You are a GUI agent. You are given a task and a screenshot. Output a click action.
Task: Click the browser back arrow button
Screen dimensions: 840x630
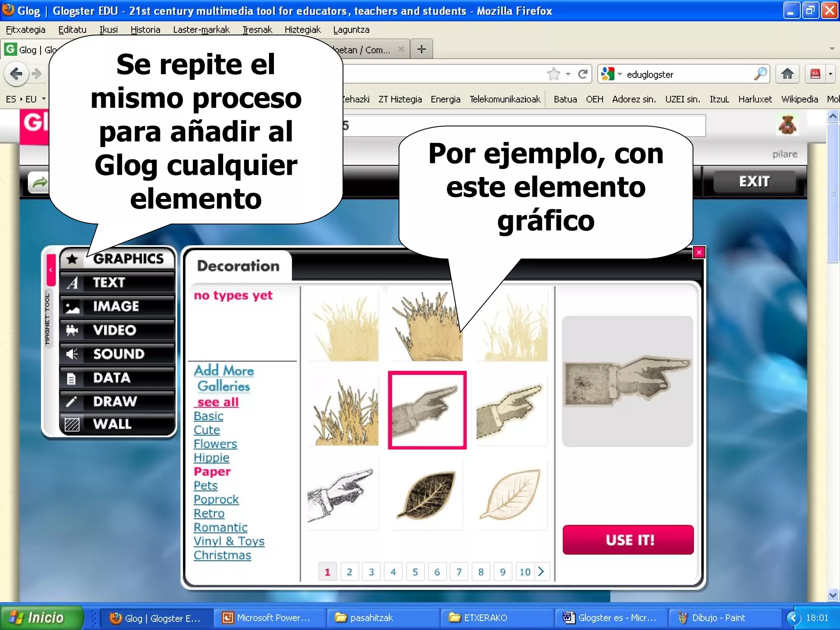pos(16,74)
